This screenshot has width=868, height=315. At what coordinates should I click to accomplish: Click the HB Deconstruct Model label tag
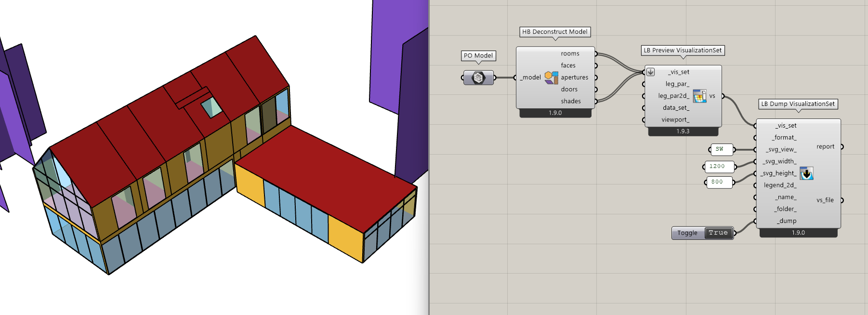tap(554, 32)
